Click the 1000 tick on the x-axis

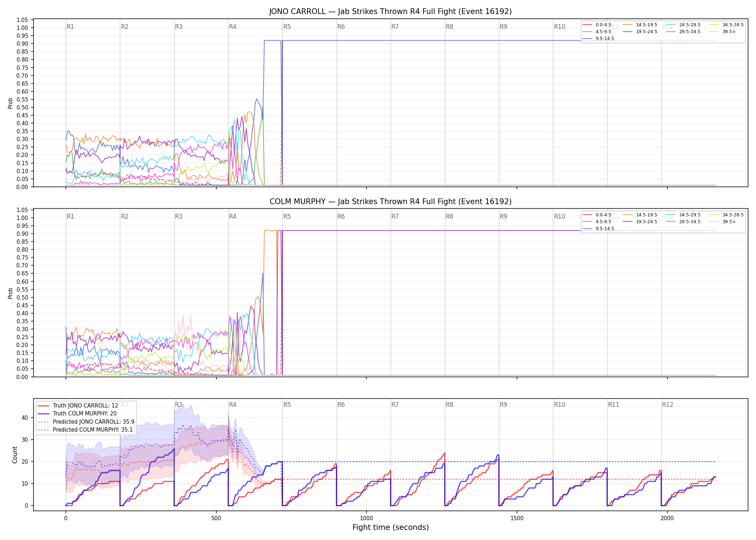coord(366,518)
